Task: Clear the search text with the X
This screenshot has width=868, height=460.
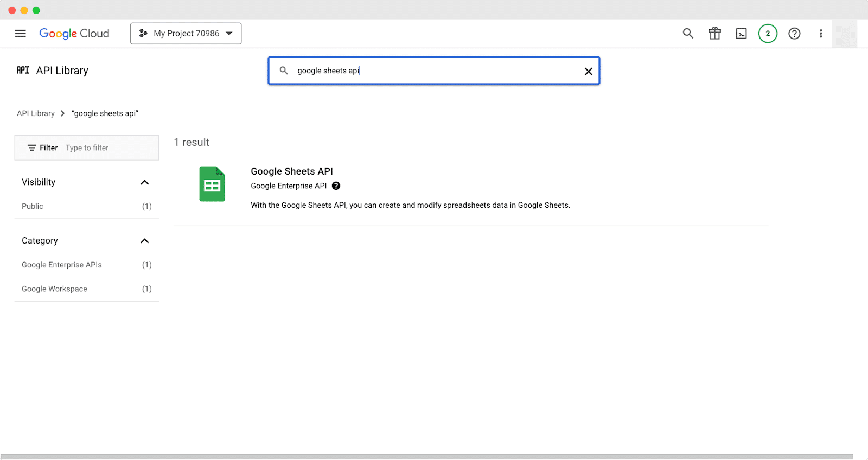Action: (588, 71)
